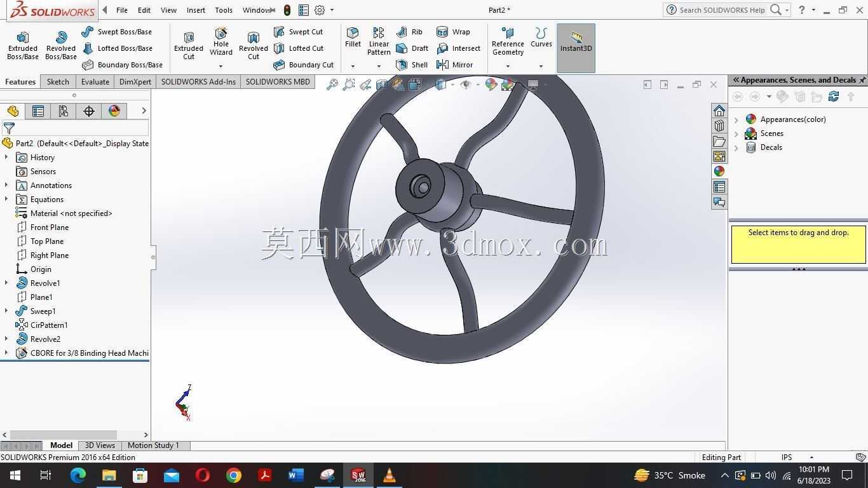
Task: Open Edit Appearance in view toolbar
Action: pyautogui.click(x=491, y=85)
